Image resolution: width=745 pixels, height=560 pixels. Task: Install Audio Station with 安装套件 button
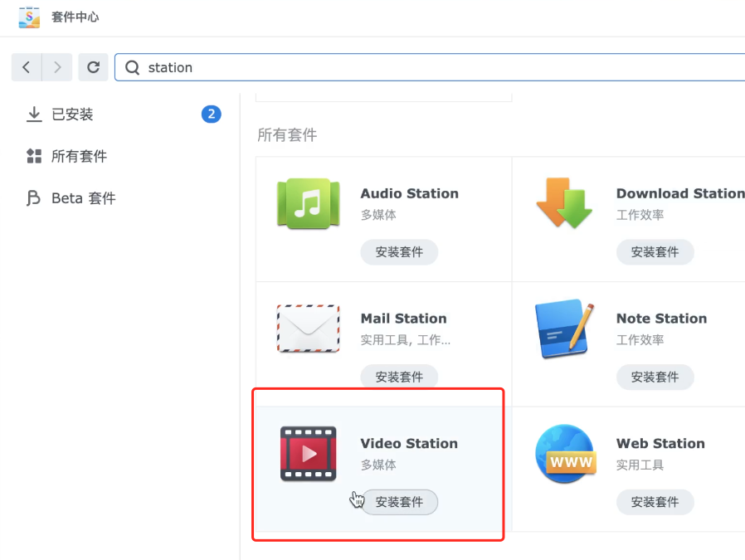pos(399,252)
